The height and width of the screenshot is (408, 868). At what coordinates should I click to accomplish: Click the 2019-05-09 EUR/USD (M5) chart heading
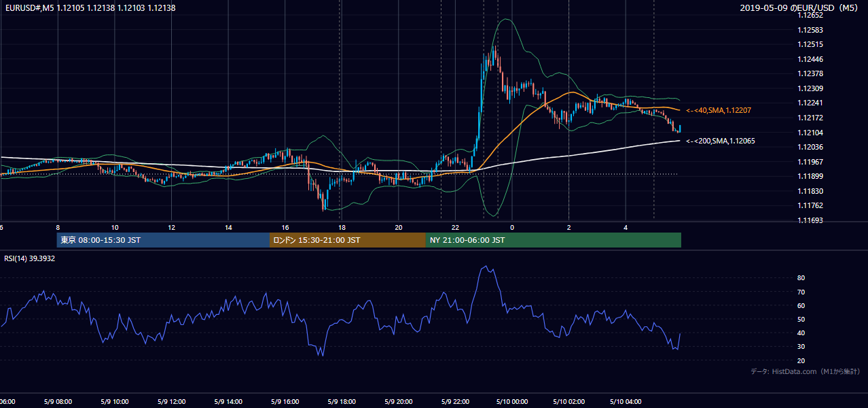800,8
